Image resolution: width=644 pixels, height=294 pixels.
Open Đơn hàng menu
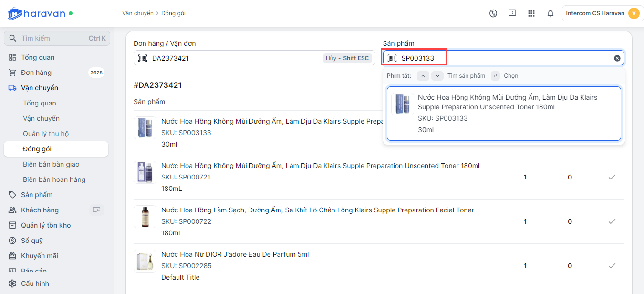(36, 73)
